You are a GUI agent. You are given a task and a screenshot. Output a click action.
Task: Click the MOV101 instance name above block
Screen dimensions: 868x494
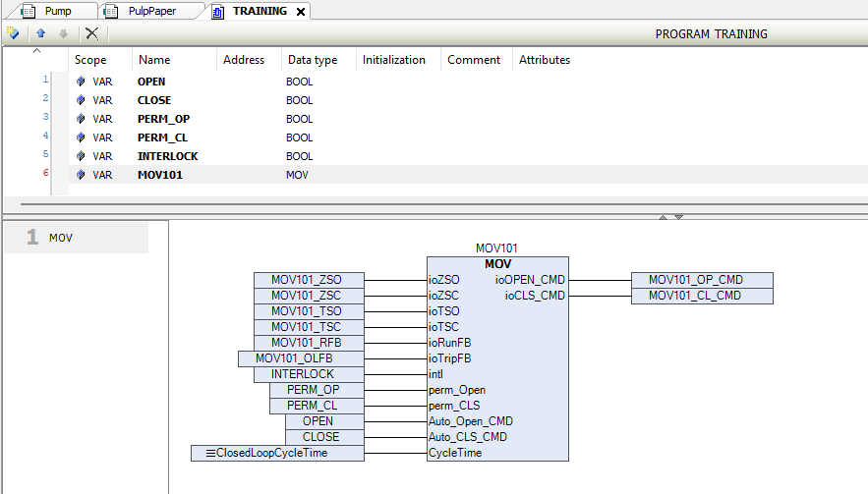(496, 248)
